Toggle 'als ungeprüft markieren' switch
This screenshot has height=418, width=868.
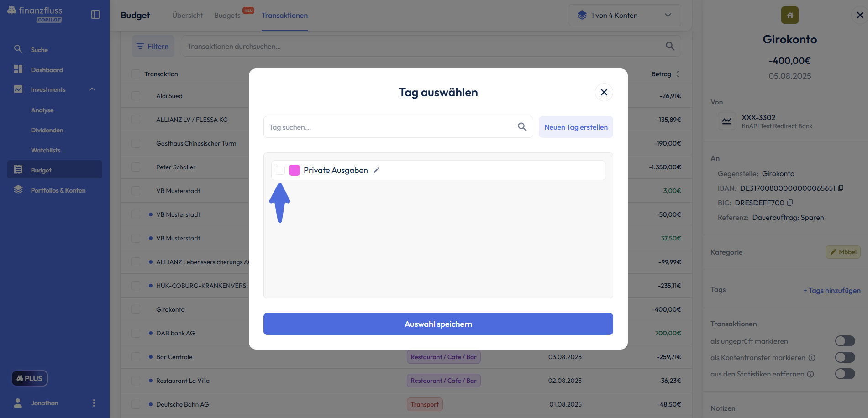[x=845, y=341]
